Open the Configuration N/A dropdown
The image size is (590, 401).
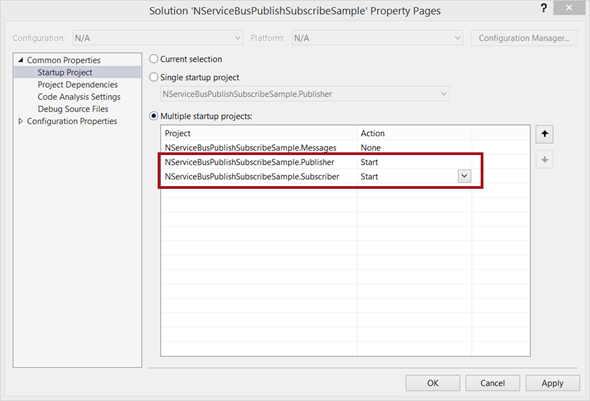[x=158, y=38]
